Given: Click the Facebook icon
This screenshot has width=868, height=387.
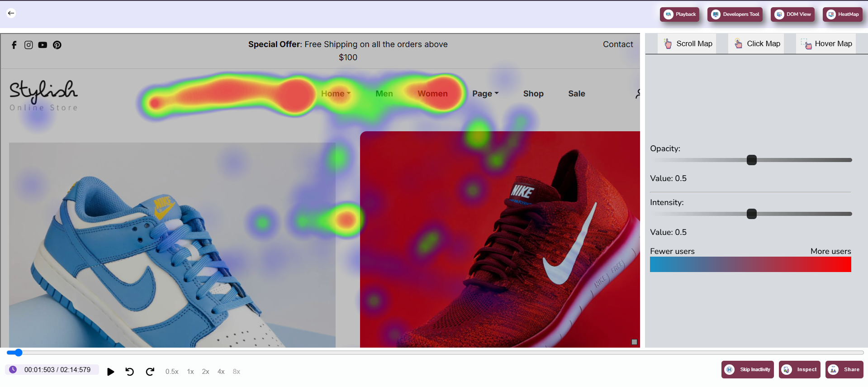Looking at the screenshot, I should coord(14,45).
